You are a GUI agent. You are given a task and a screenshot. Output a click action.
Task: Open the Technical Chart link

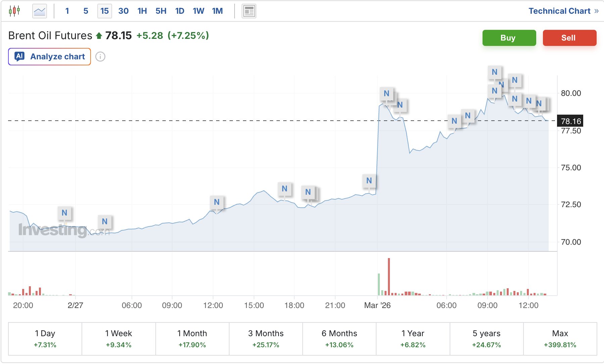pos(563,11)
